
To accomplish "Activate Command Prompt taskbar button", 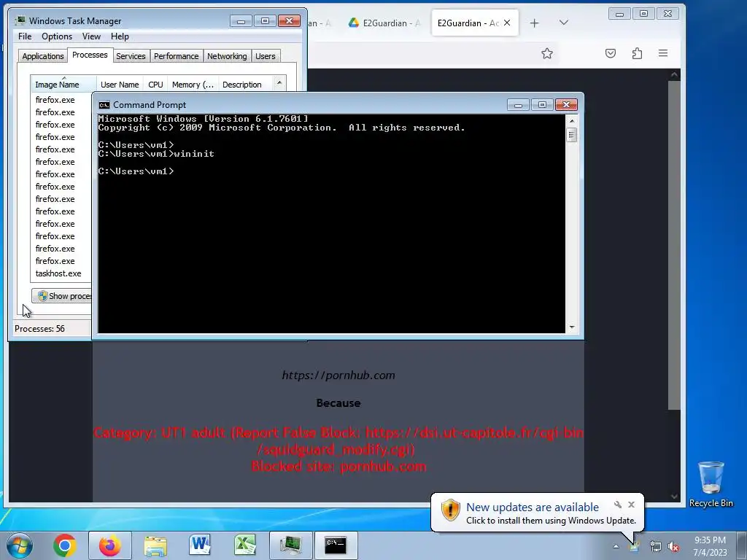I will [336, 545].
